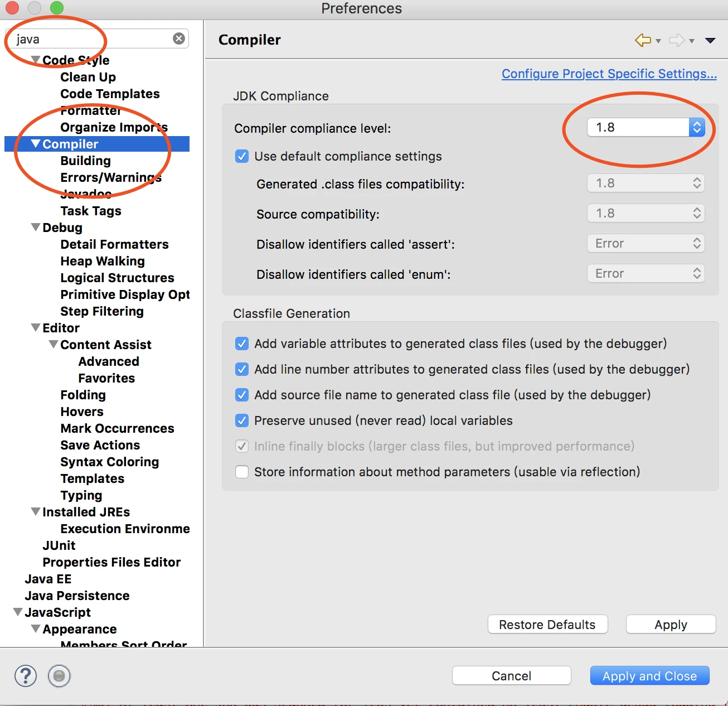Enable Store information about method parameters
This screenshot has height=706, width=728.
(242, 472)
